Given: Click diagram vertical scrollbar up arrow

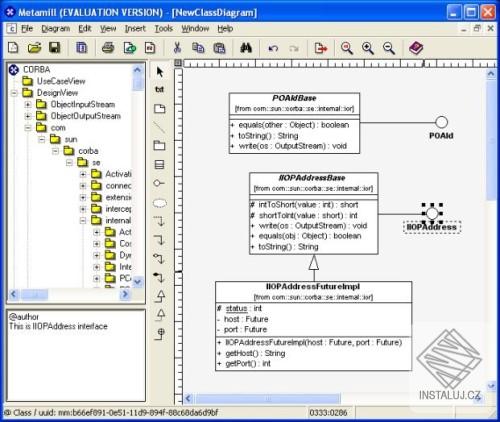Looking at the screenshot, I should tap(491, 74).
